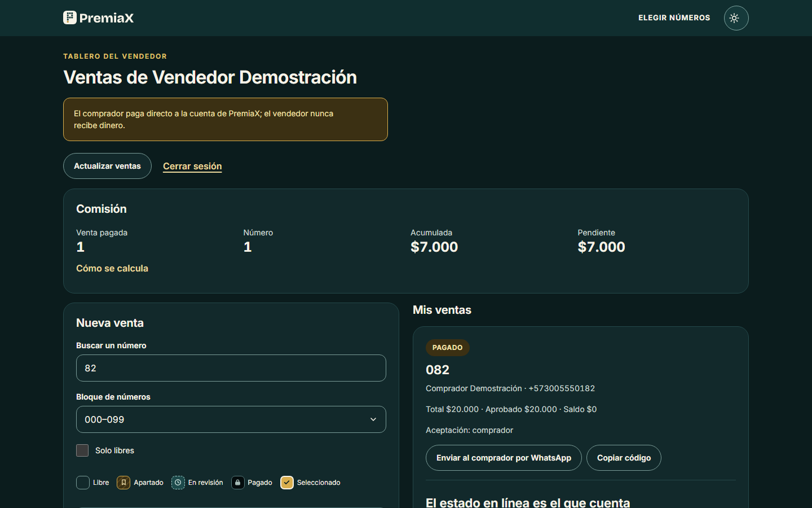Click the PAGADO status badge
The width and height of the screenshot is (812, 508).
coord(447,348)
